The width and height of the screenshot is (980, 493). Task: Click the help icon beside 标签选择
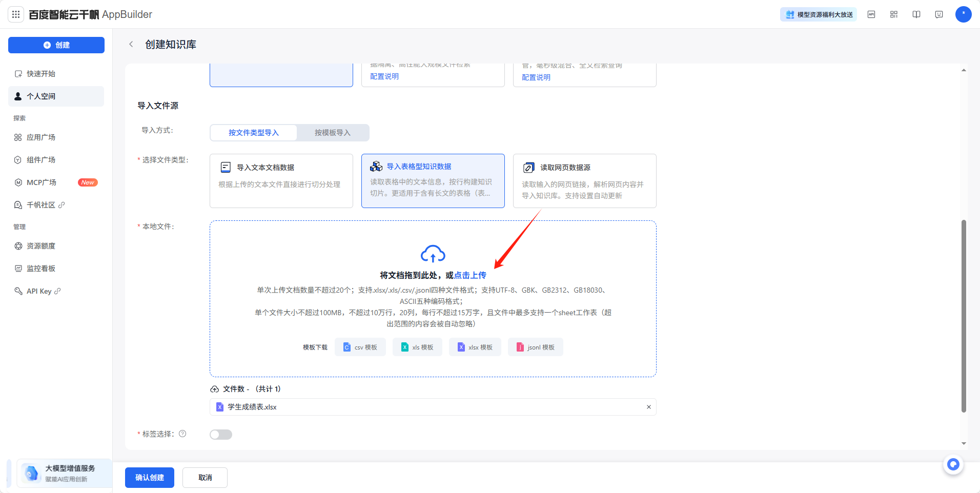182,434
